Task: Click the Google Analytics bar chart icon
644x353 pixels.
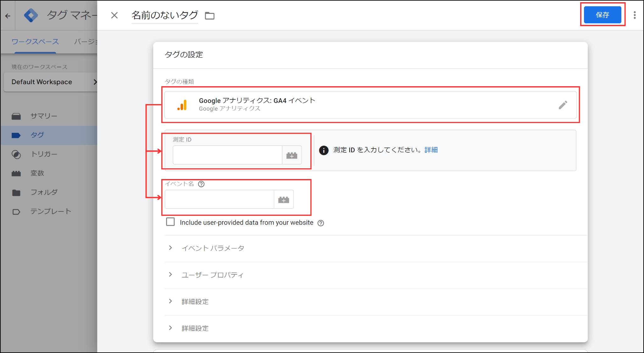Action: pos(182,105)
